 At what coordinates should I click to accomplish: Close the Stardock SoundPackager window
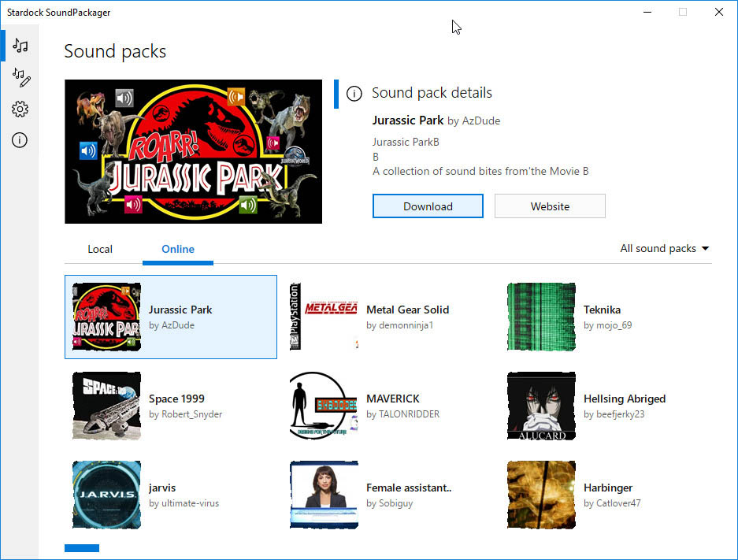click(x=718, y=13)
